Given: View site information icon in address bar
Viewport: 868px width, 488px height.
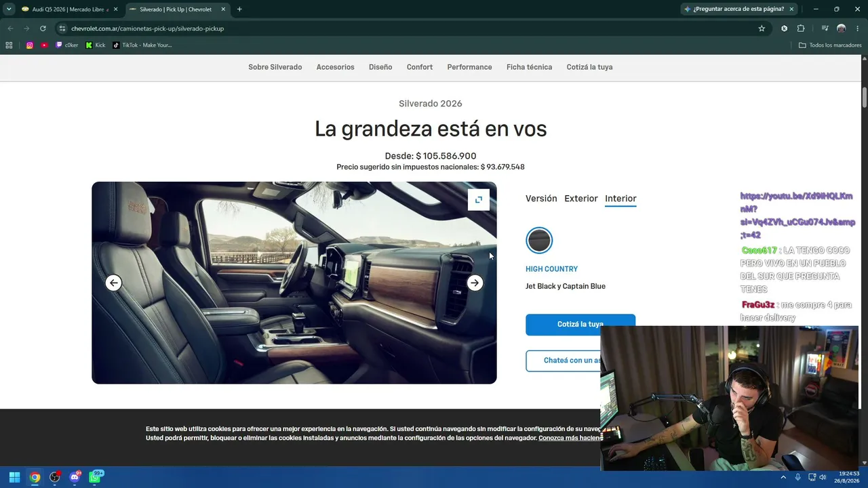Looking at the screenshot, I should coord(62,28).
